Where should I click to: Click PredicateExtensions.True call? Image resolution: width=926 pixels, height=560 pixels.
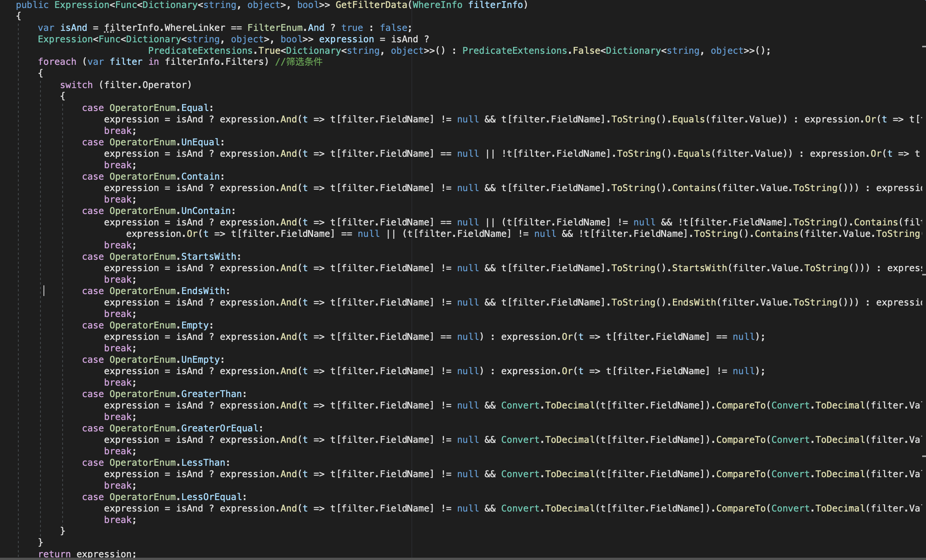point(214,51)
